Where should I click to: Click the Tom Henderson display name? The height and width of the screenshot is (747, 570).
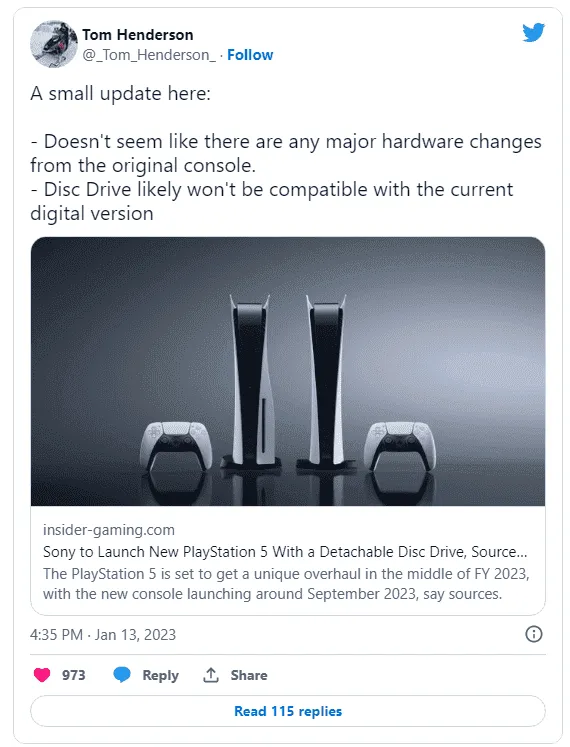point(138,35)
